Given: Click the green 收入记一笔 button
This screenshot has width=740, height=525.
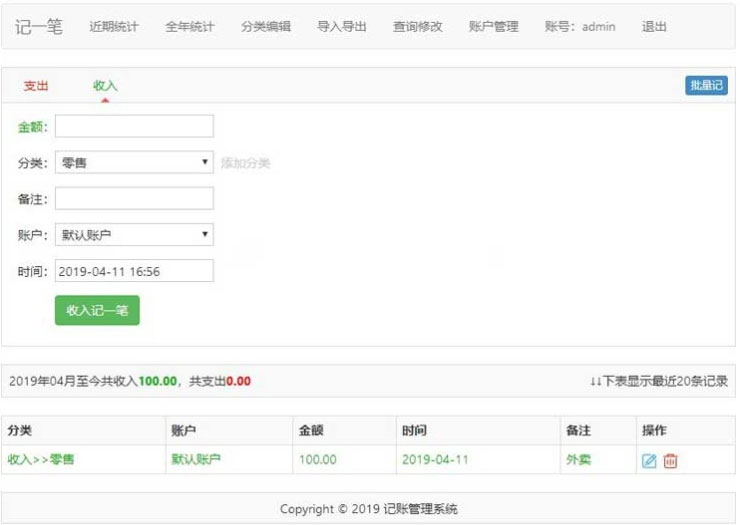Looking at the screenshot, I should point(97,310).
